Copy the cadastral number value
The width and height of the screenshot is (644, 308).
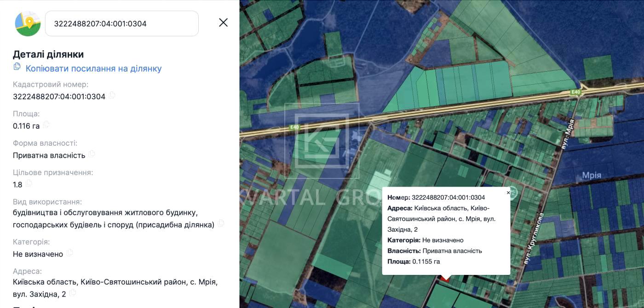coord(112,95)
